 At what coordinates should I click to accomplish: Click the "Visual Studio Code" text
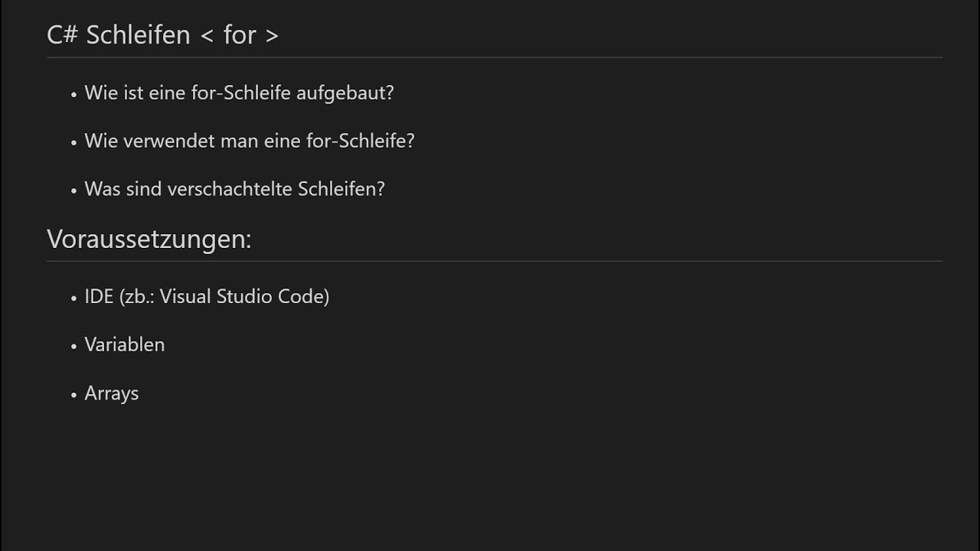[x=244, y=297]
